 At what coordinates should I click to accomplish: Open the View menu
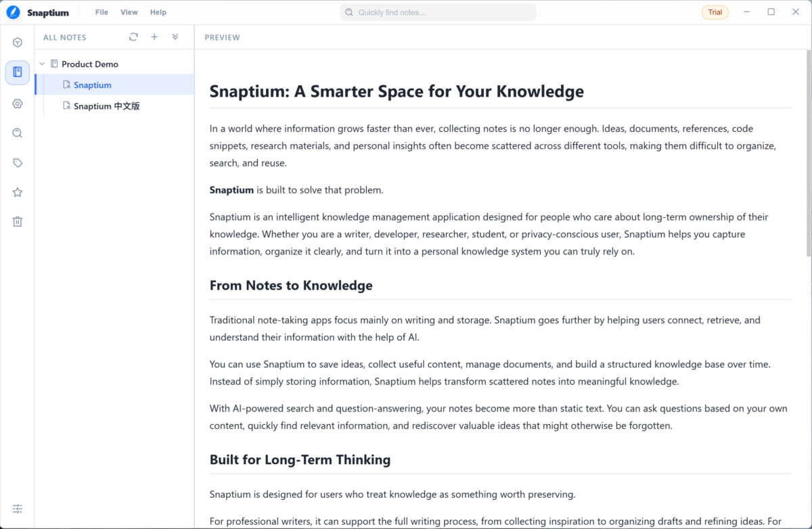coord(129,12)
